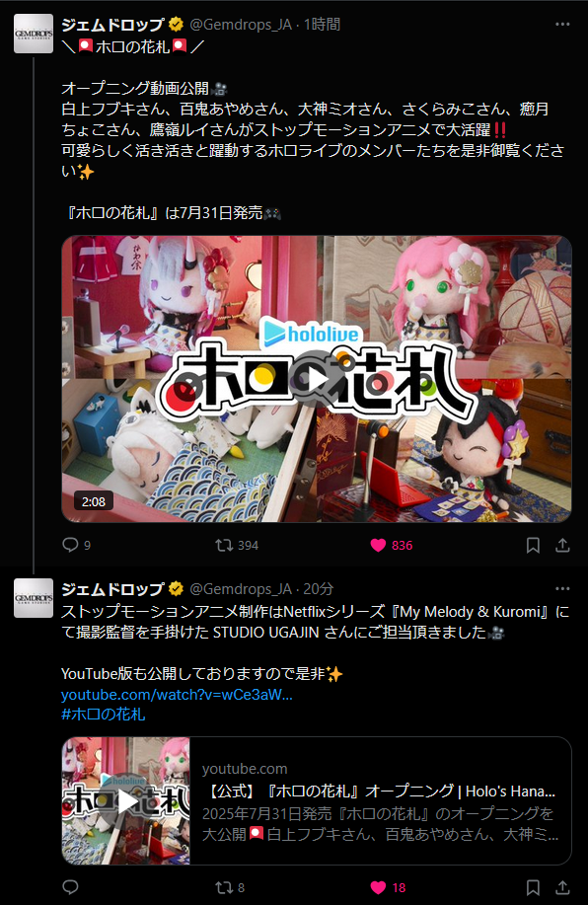Play the ホロの花札 opening video
This screenshot has width=588, height=905.
pyautogui.click(x=317, y=379)
